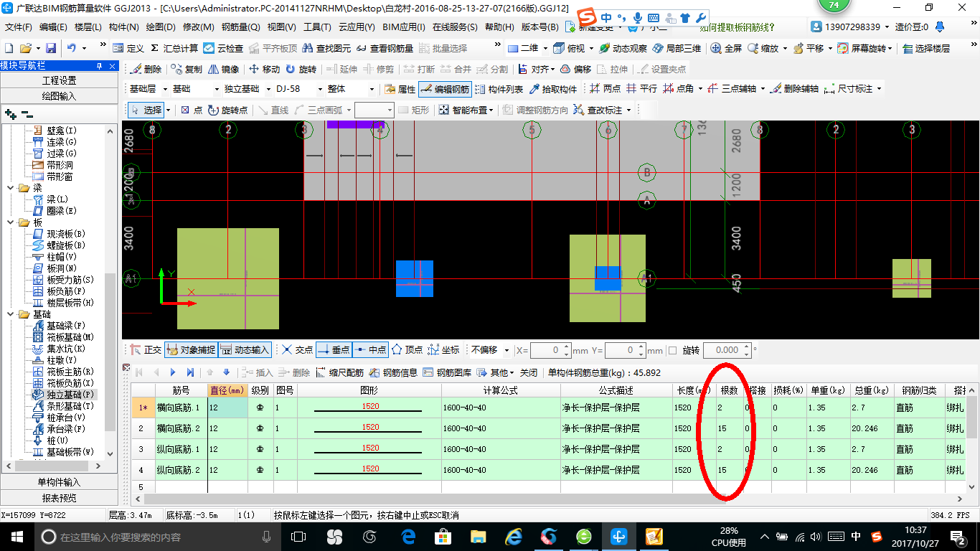Open 选择楼层 floor selection
The image size is (980, 551).
(926, 48)
